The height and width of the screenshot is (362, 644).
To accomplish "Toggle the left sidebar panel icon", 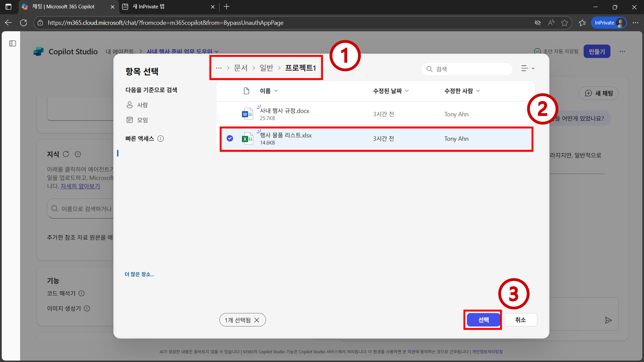I will [13, 43].
